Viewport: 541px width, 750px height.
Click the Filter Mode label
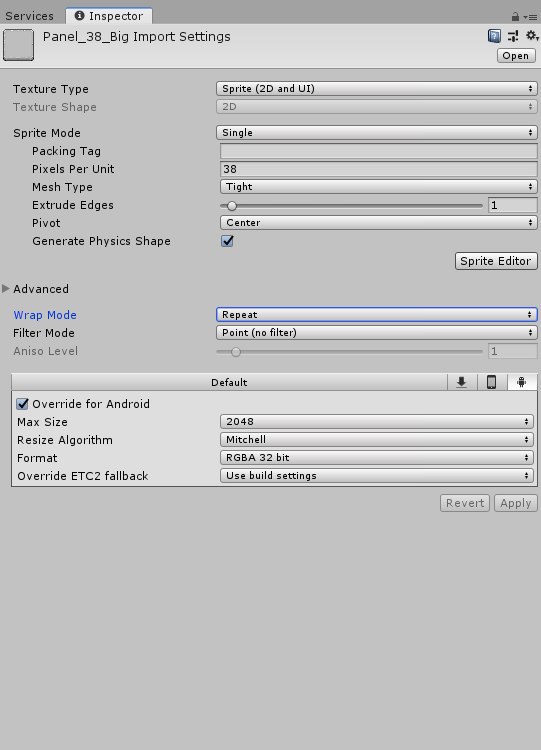[44, 333]
